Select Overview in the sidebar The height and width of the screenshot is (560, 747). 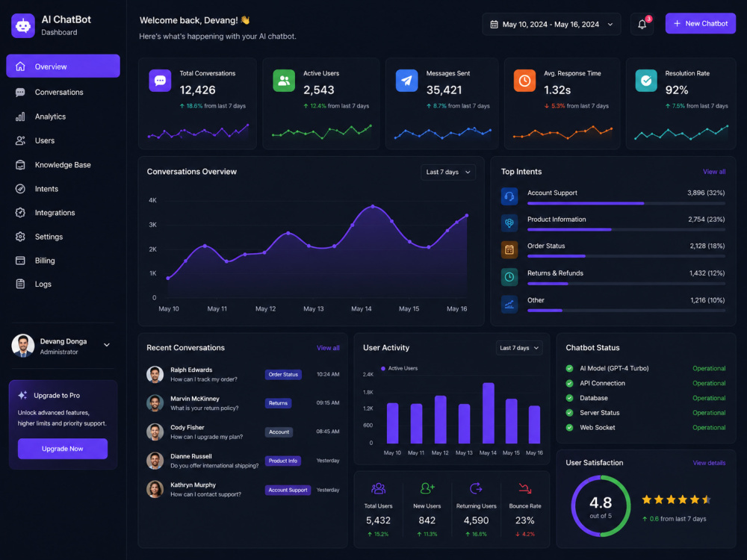click(x=63, y=66)
